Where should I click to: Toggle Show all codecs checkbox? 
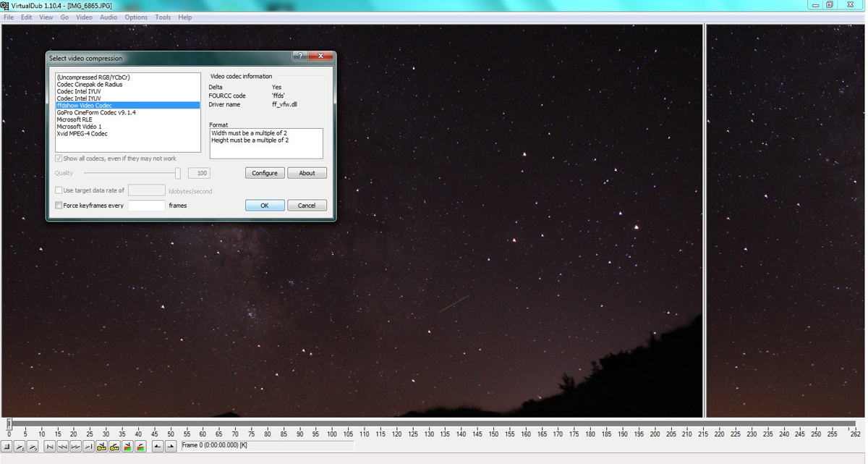click(x=59, y=159)
